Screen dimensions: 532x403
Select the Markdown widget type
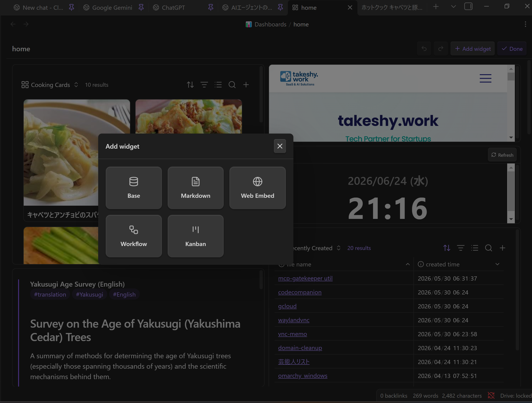(195, 188)
